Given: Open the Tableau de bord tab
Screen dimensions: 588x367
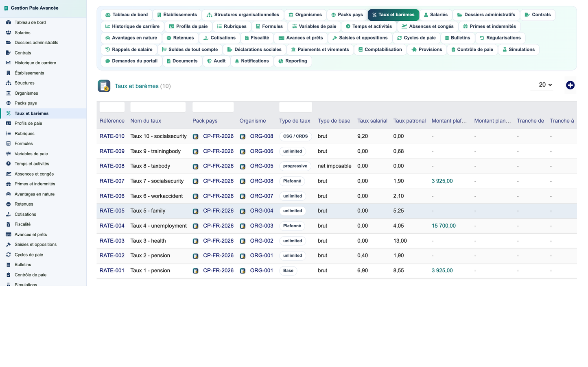Looking at the screenshot, I should pos(127,15).
